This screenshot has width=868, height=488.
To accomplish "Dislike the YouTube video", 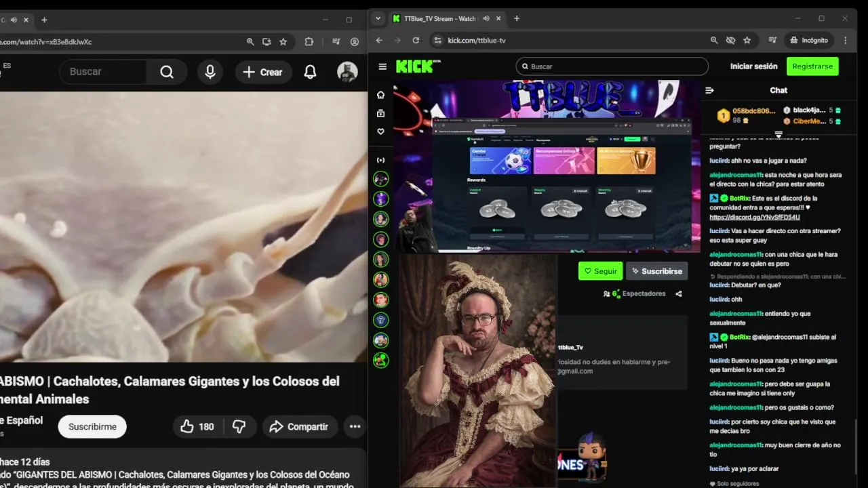I will 239,426.
